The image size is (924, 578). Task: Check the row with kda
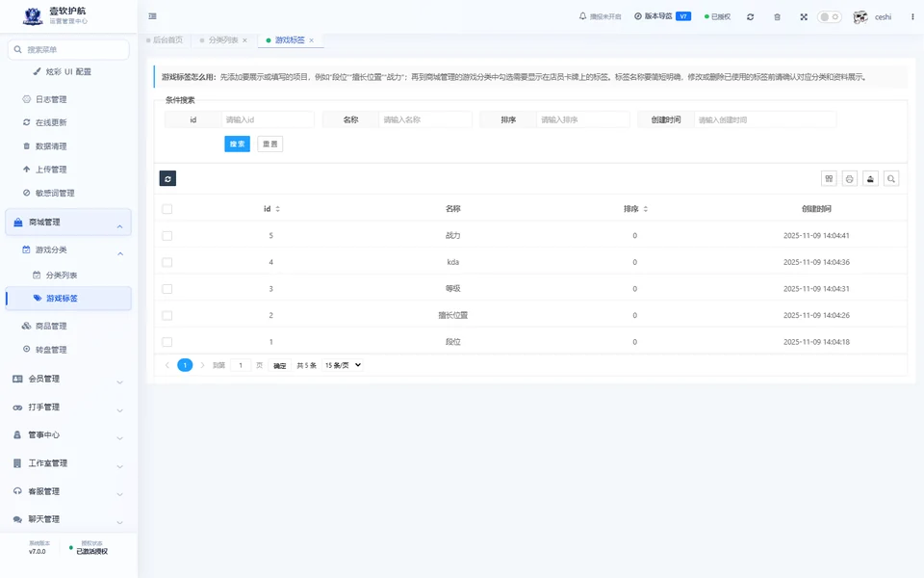167,262
